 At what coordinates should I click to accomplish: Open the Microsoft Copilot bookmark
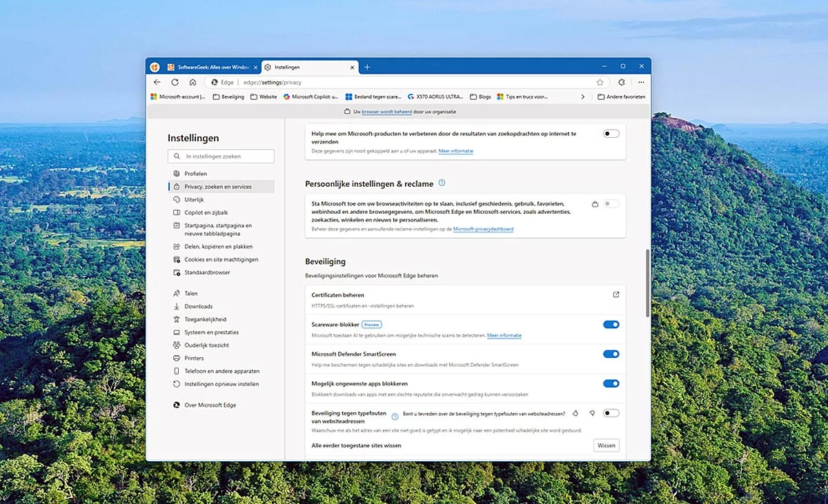(x=311, y=97)
